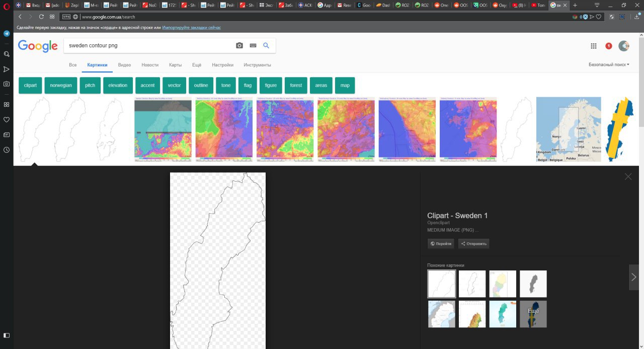Open the Google apps grid
The width and height of the screenshot is (644, 349).
pos(594,46)
